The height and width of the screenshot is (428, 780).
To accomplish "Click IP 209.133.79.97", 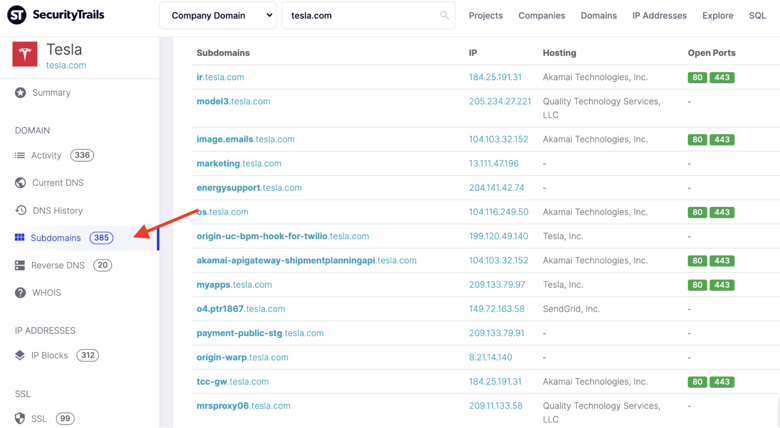I will click(x=497, y=285).
